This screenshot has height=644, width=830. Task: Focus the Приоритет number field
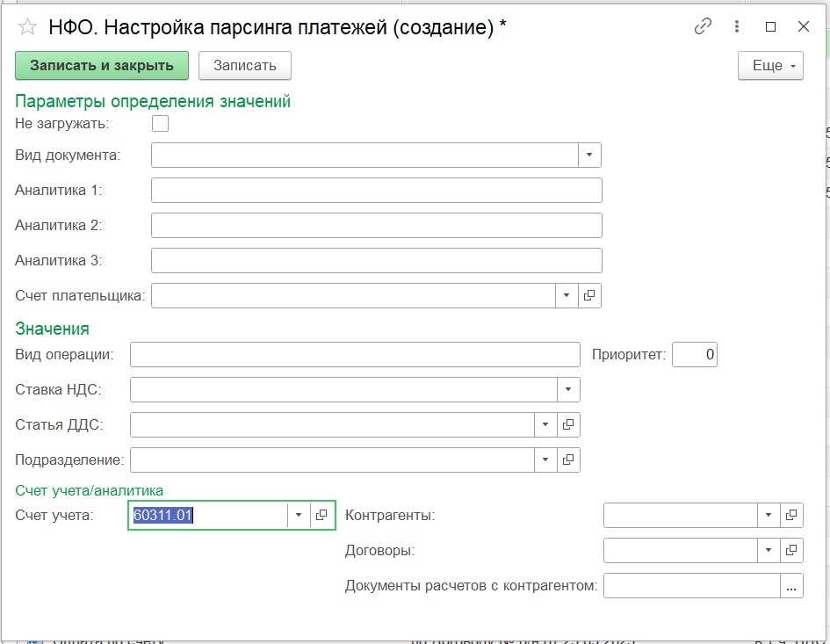[695, 355]
